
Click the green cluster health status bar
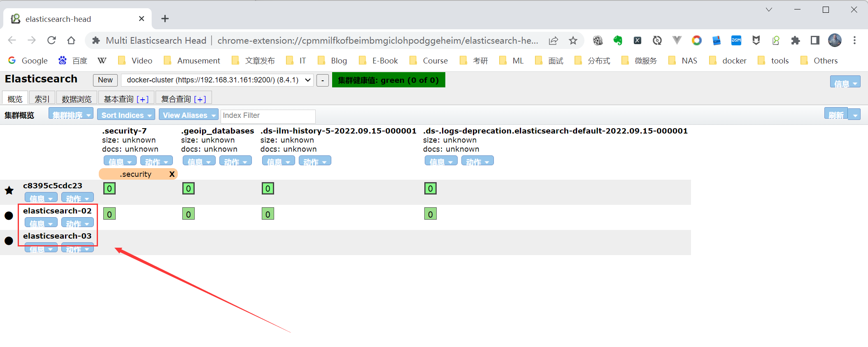[388, 80]
